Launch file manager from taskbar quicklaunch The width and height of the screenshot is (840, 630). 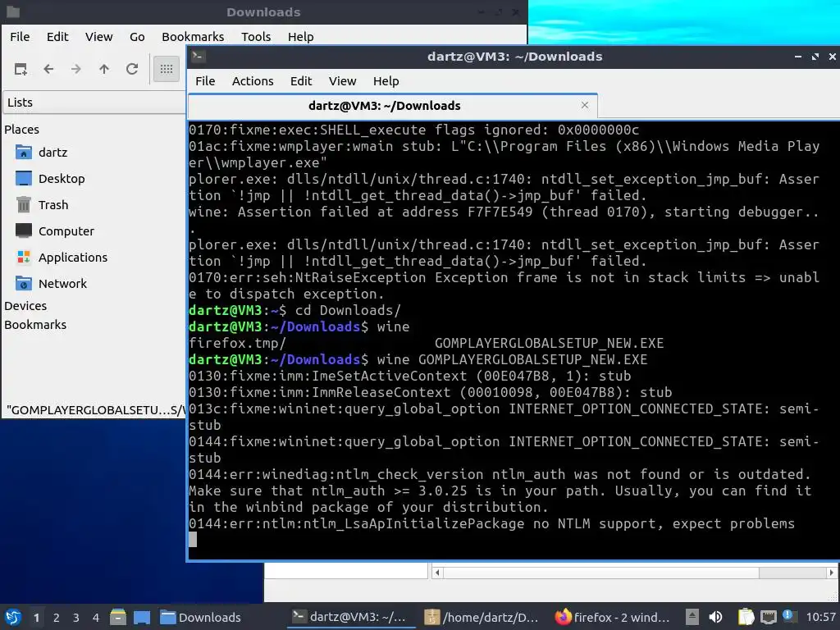click(118, 617)
